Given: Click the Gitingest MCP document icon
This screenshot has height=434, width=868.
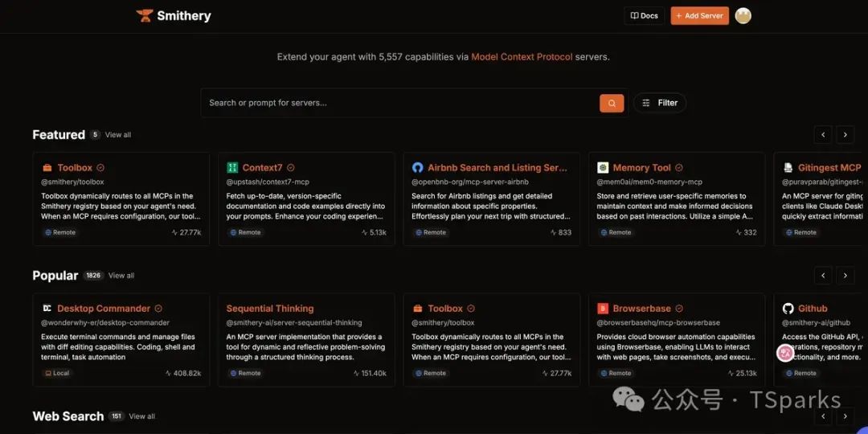Looking at the screenshot, I should point(788,168).
